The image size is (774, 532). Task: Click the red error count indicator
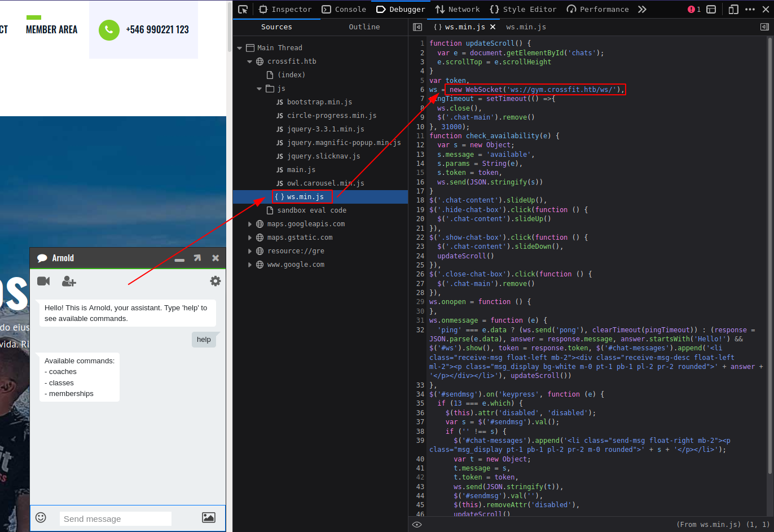tap(694, 10)
